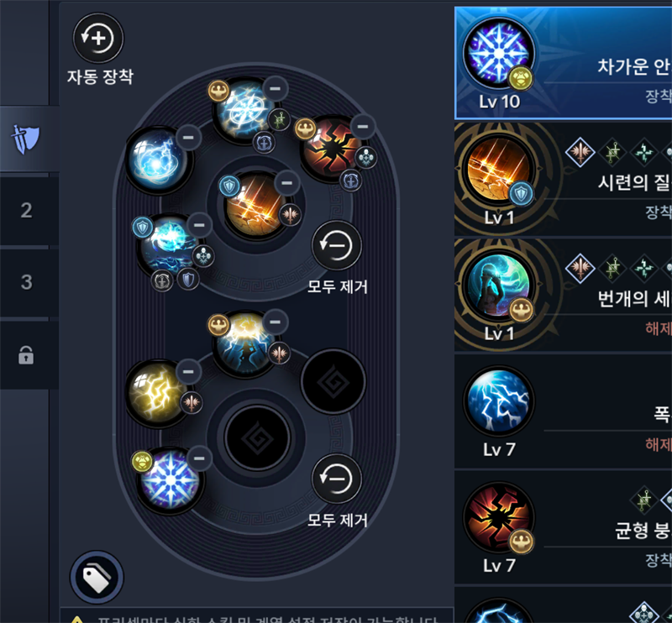Remove the spider crack skill from wheel
The height and width of the screenshot is (623, 672).
(x=363, y=127)
